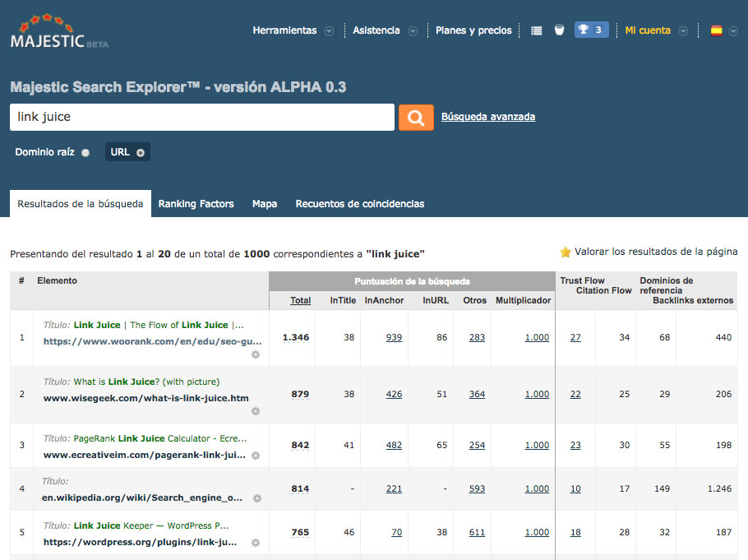
Task: Open the list icon in top navigation
Action: pos(536,30)
